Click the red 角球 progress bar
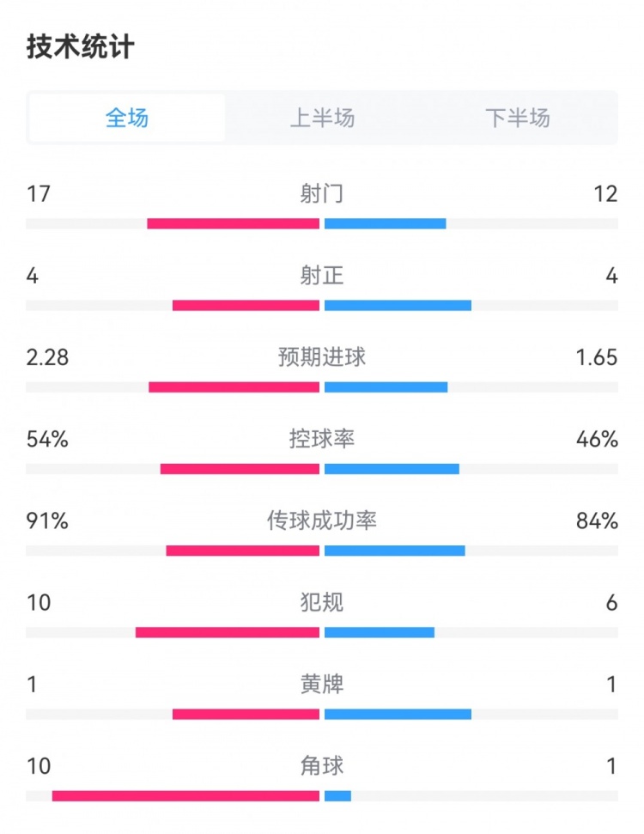This screenshot has width=644, height=834. point(185,796)
